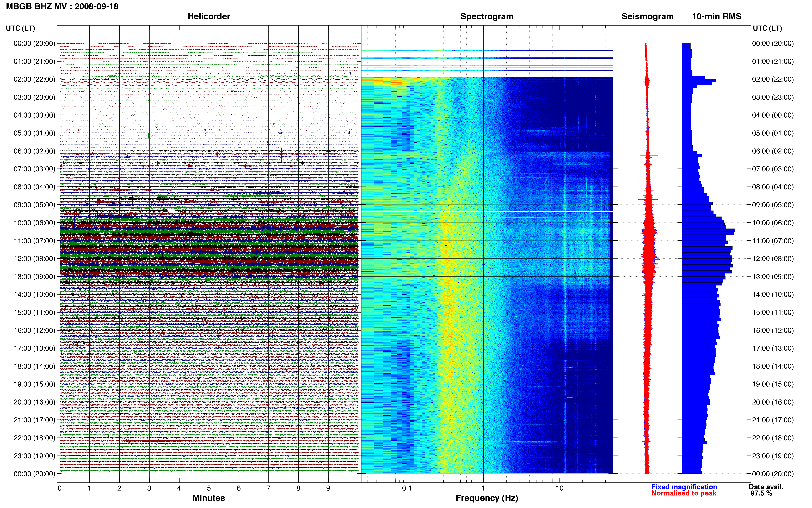Click RMS-side time label 20:00 (16:00)

pyautogui.click(x=773, y=402)
